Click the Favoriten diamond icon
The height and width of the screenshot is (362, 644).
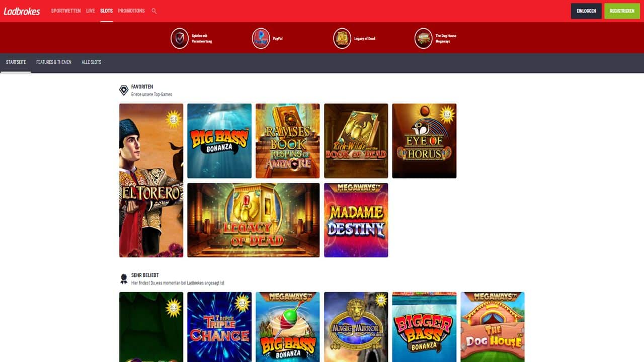[124, 90]
